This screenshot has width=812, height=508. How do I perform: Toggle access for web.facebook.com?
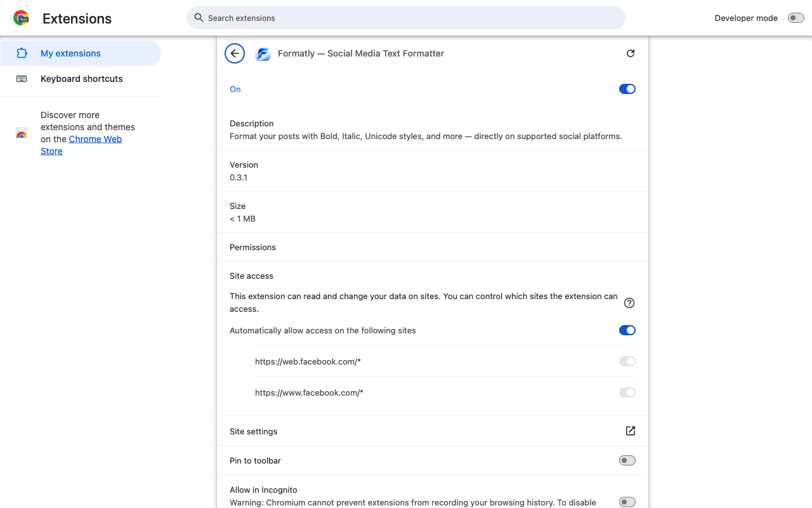tap(627, 361)
